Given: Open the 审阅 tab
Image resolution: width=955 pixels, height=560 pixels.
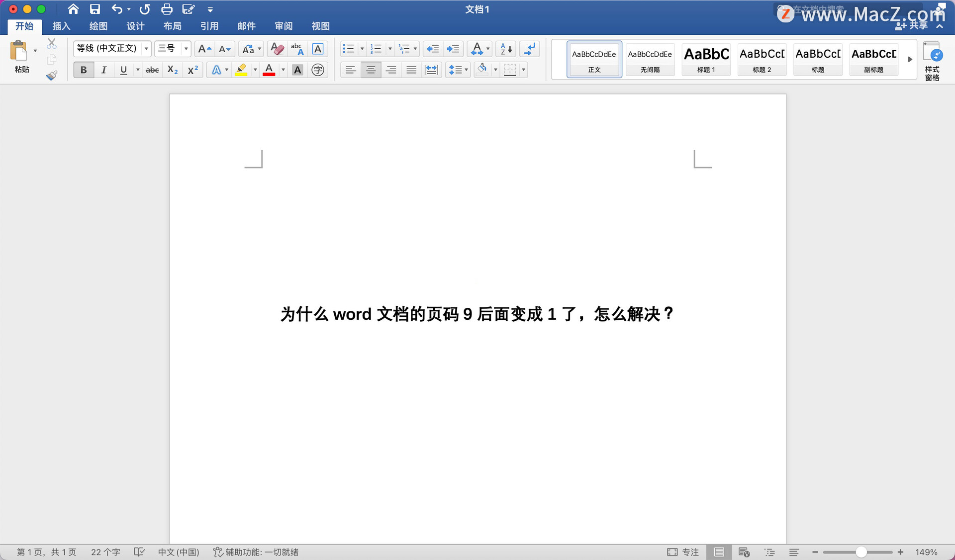Looking at the screenshot, I should click(284, 26).
